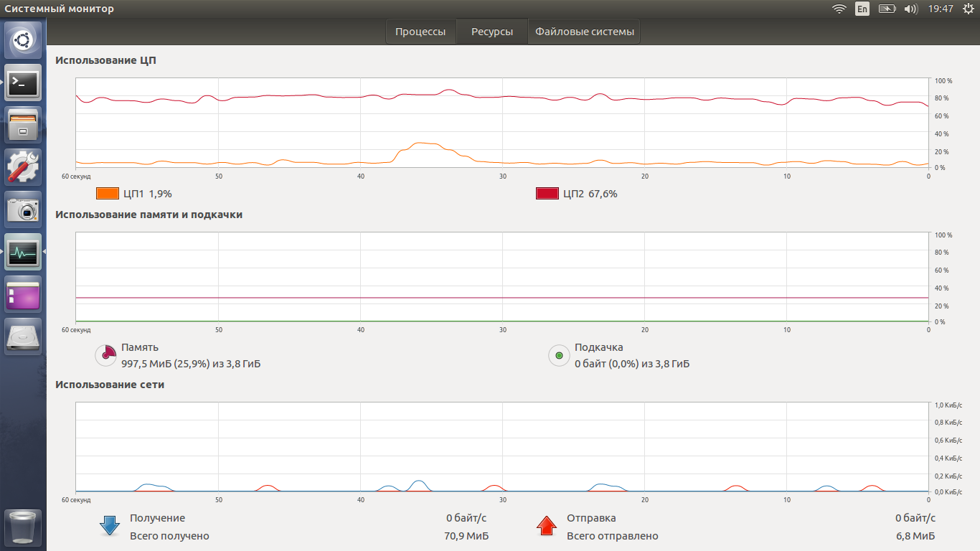Open the En keyboard layout indicator
The image size is (980, 551).
[862, 9]
